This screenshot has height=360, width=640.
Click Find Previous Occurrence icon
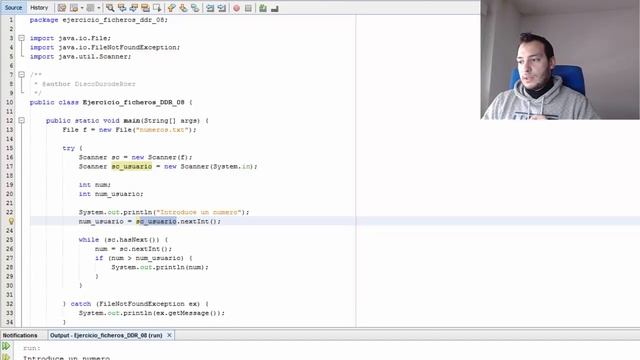pyautogui.click(x=122, y=8)
